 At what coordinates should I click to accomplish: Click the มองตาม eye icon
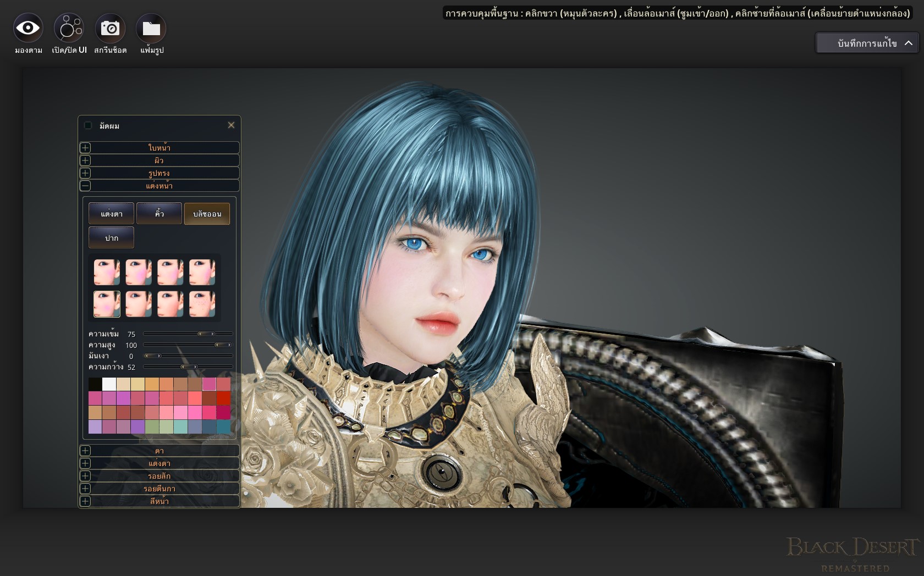coord(28,29)
